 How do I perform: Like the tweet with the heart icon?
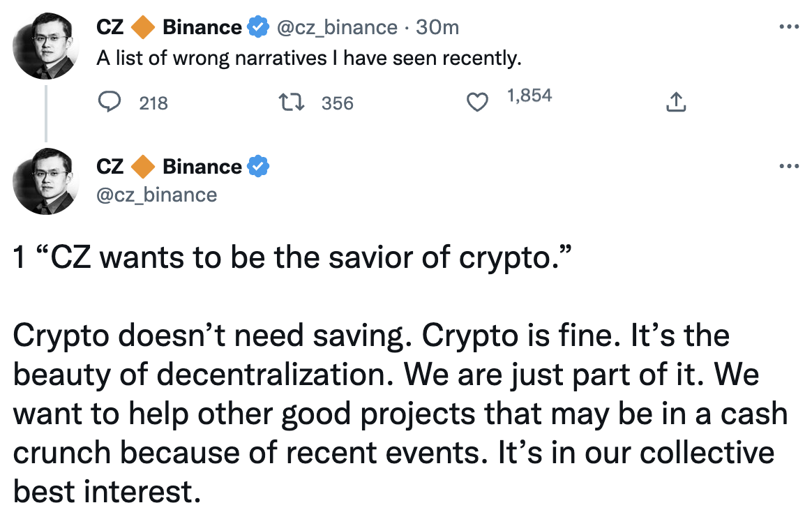pos(477,102)
